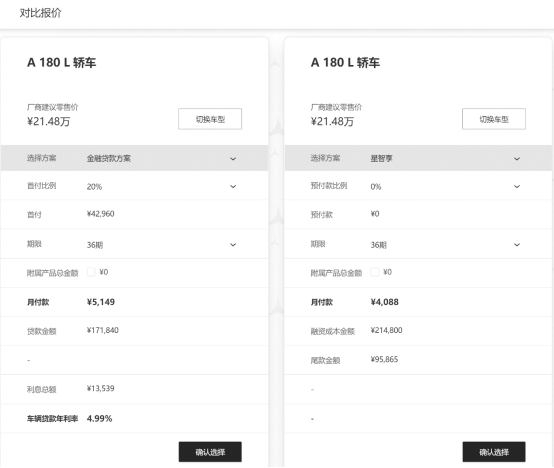Click chevron icon beside 金融贷款方案
Image resolution: width=554 pixels, height=468 pixels.
coord(233,159)
